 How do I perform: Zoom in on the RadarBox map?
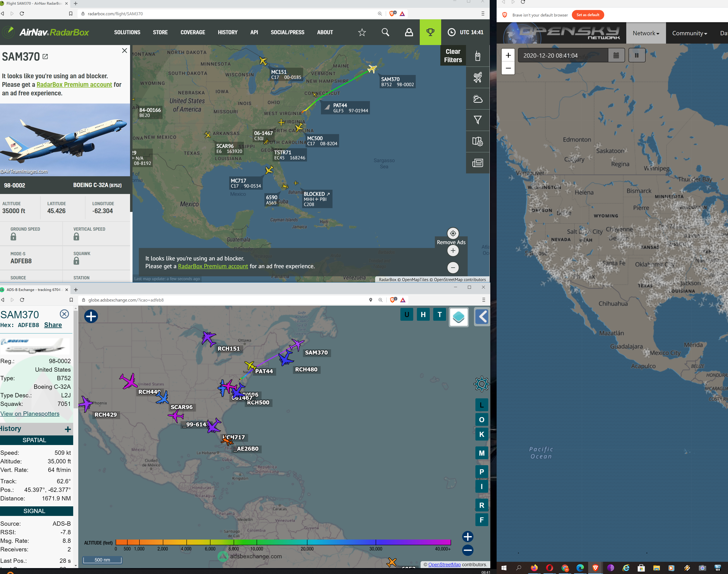pyautogui.click(x=453, y=251)
